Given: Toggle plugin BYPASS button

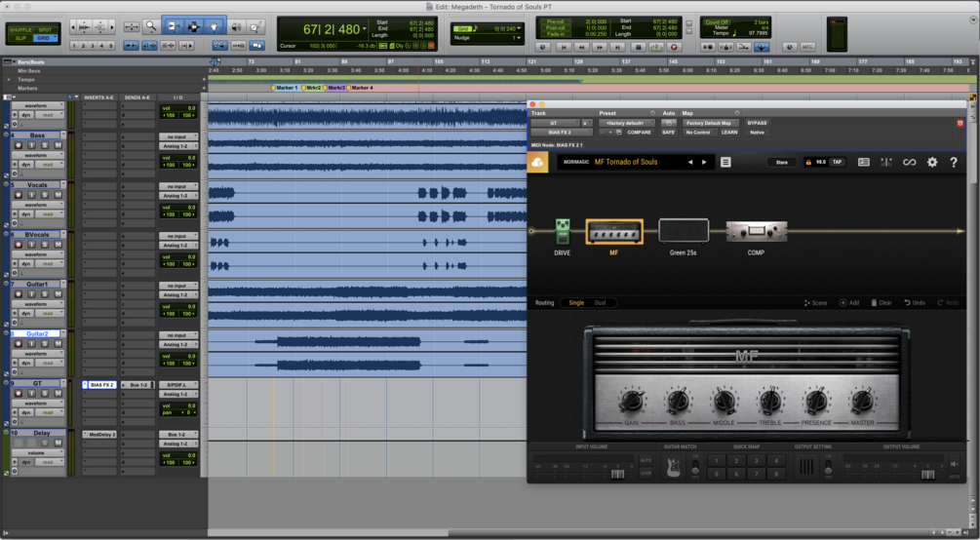Looking at the screenshot, I should pos(757,123).
